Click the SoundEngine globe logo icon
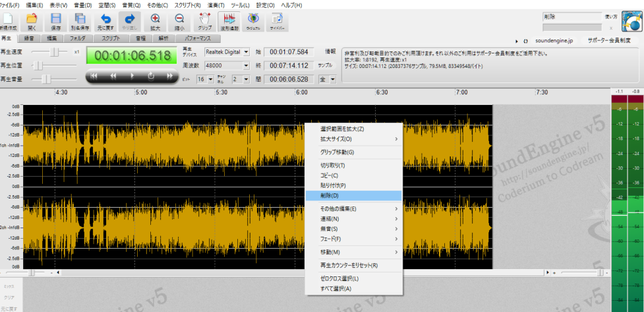644x312 pixels. tap(633, 21)
